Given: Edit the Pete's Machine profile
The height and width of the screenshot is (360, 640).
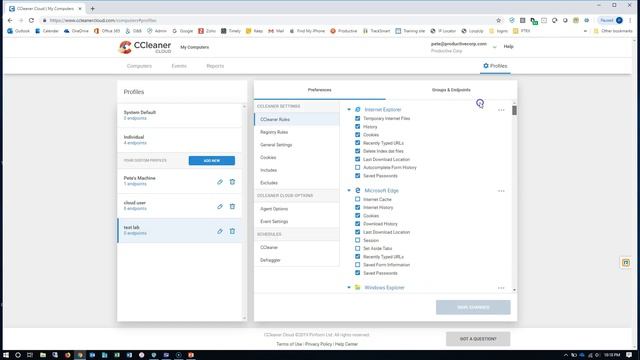Looking at the screenshot, I should click(x=220, y=182).
